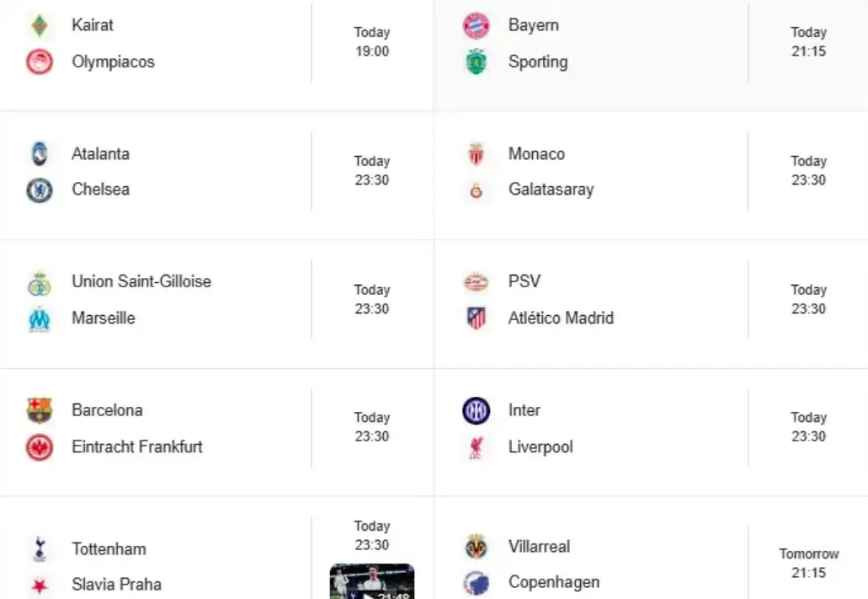Image resolution: width=868 pixels, height=599 pixels.
Task: Select the PSV team name
Action: [525, 281]
